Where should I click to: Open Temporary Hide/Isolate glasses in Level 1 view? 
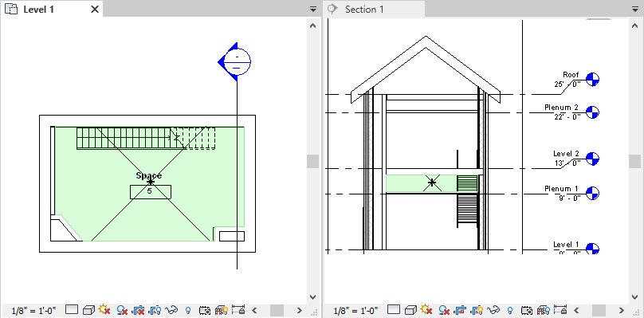(x=172, y=309)
